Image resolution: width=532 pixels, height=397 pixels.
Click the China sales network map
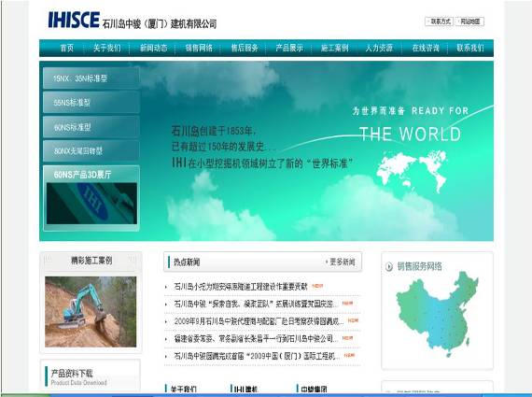[x=437, y=314]
